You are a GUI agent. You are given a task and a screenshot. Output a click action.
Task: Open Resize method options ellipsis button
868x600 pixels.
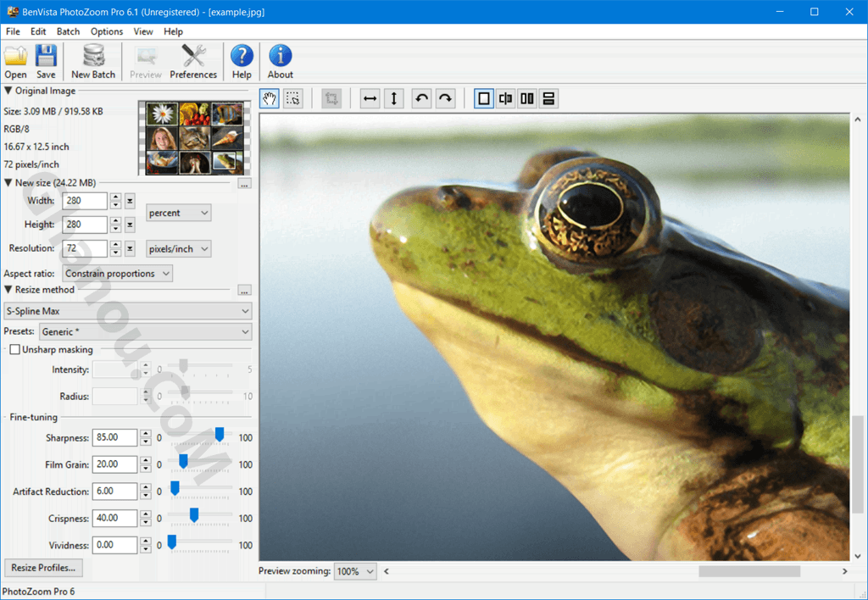(x=244, y=290)
